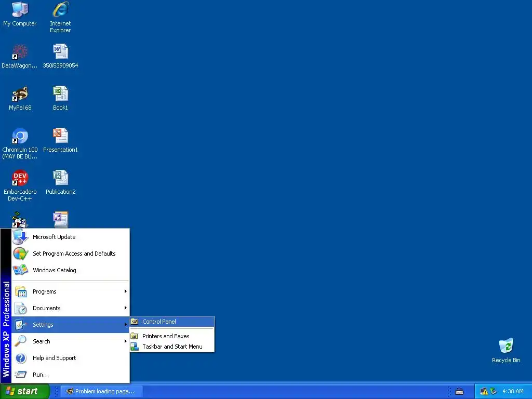Click the Microsoft Update icon in Start menu

(x=20, y=237)
